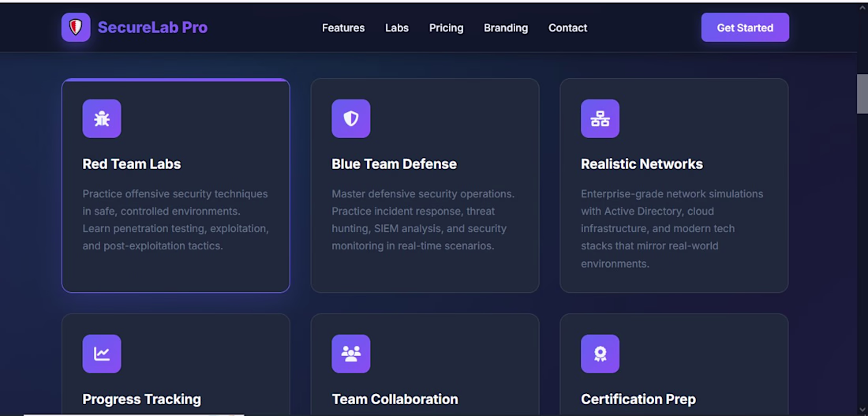Click the SecureLab Pro shield logo icon
This screenshot has width=868, height=416.
[x=76, y=27]
